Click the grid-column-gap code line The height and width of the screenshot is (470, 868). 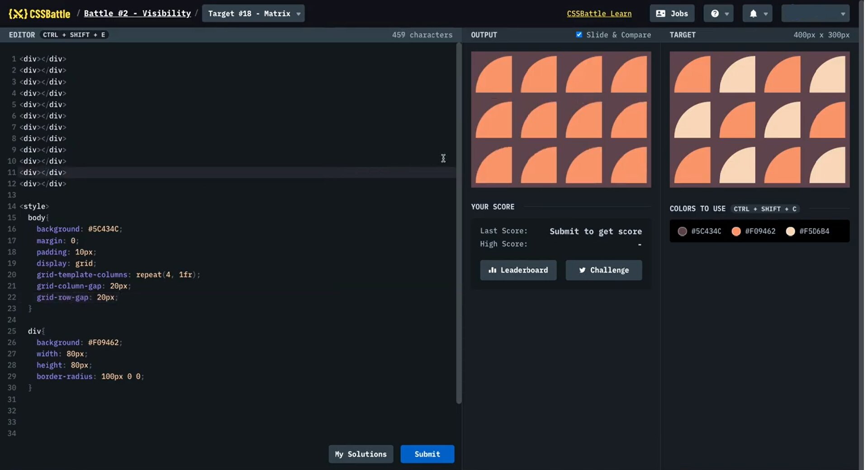84,286
